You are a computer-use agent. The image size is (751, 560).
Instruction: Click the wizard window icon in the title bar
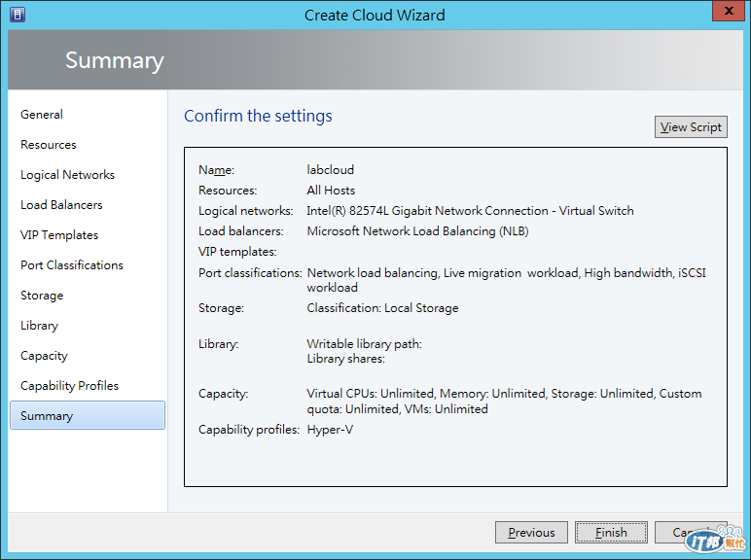coord(16,15)
